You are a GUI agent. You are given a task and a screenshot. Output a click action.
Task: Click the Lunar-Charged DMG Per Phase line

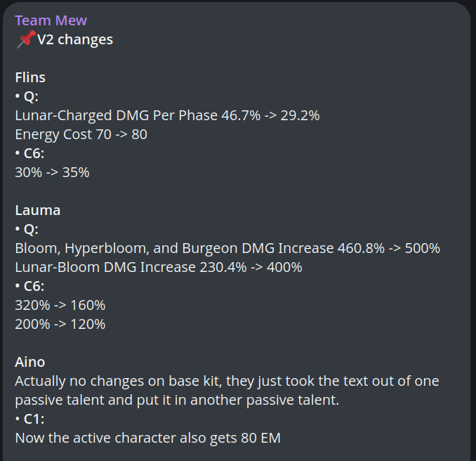click(x=167, y=115)
